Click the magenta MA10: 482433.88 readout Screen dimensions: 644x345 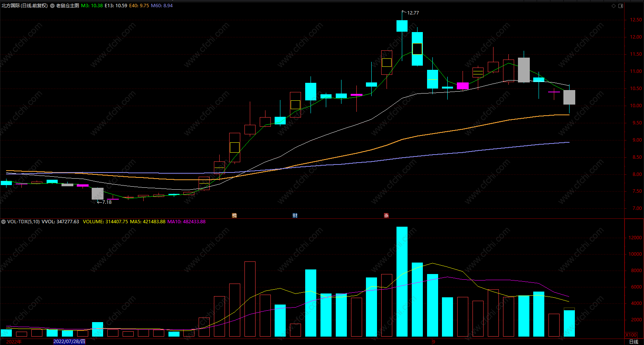[x=186, y=222]
